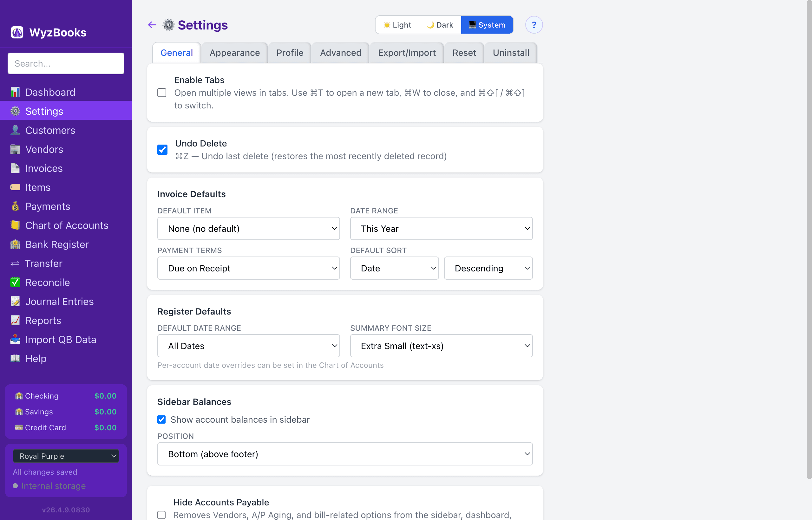Open the Dashboard from the sidebar
The height and width of the screenshot is (520, 812).
pyautogui.click(x=50, y=92)
